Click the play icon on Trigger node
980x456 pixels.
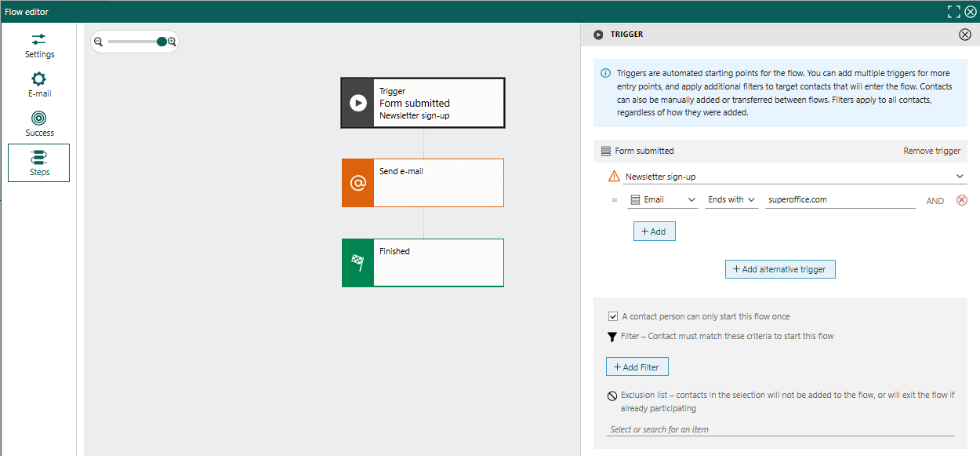[x=358, y=103]
